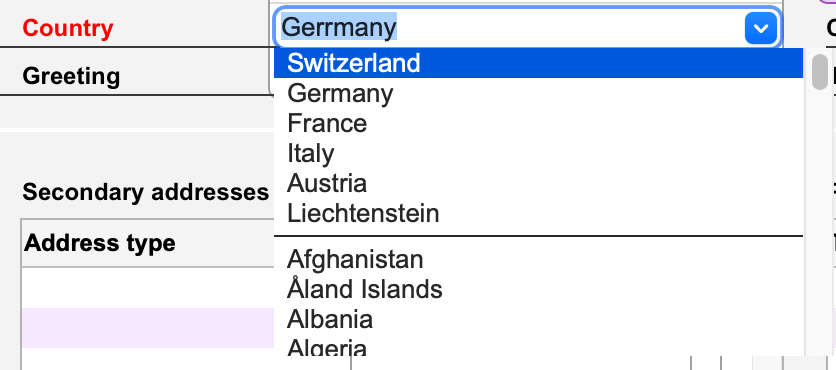
Task: Select Albania from the dropdown list
Action: (x=538, y=319)
